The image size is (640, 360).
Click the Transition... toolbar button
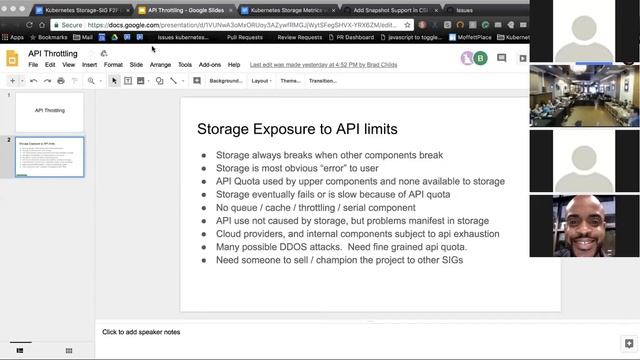tap(322, 81)
